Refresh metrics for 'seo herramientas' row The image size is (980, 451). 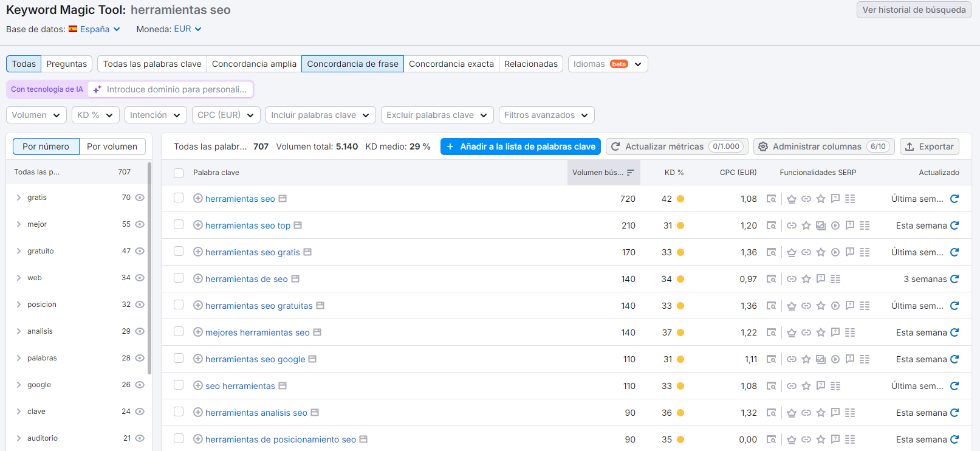click(954, 386)
